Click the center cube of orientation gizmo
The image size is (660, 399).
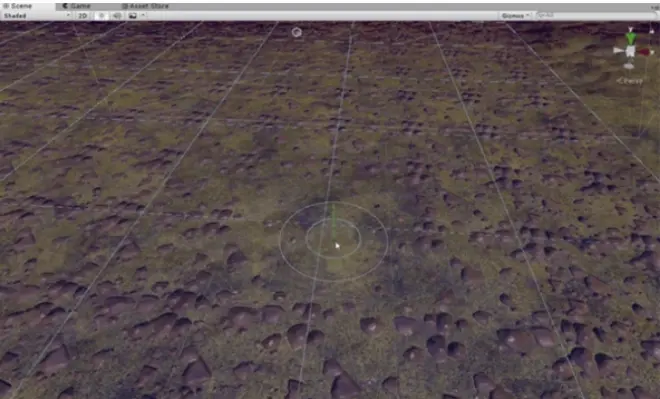630,51
